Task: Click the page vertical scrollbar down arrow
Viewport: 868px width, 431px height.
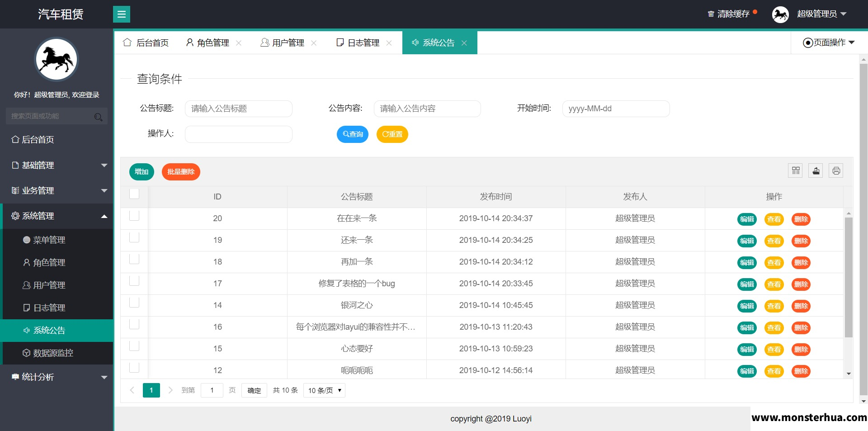Action: click(863, 401)
